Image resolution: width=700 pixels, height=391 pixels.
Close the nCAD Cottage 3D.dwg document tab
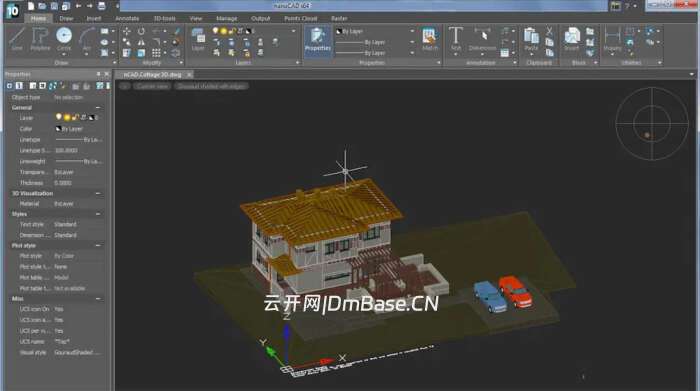(189, 75)
